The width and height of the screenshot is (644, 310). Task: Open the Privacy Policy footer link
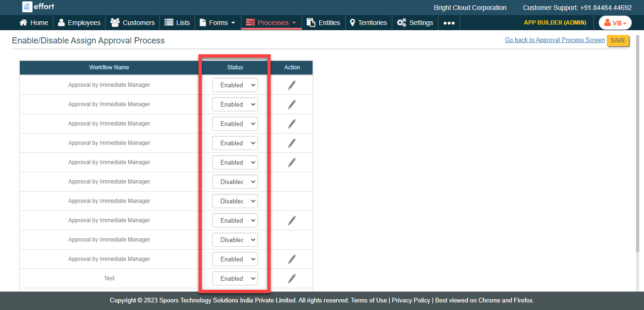[411, 301]
